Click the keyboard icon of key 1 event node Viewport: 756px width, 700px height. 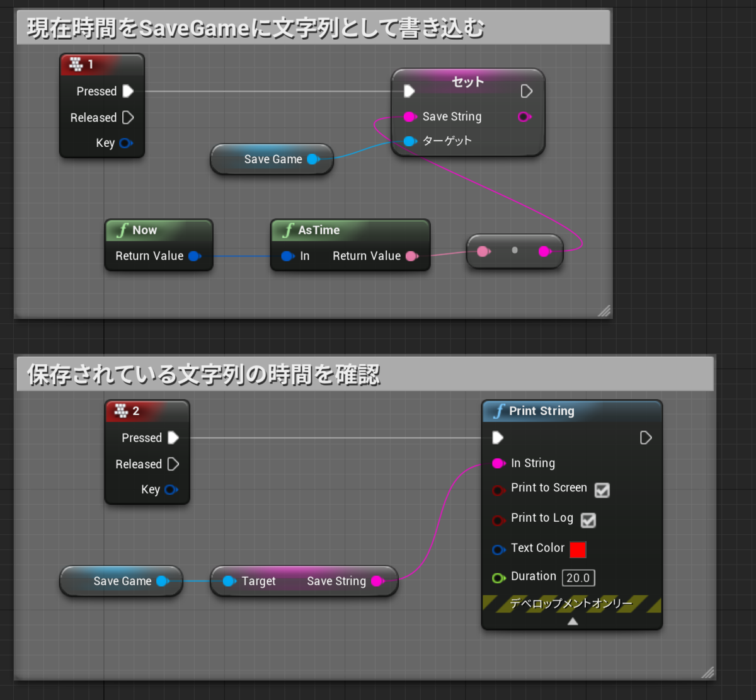point(76,64)
